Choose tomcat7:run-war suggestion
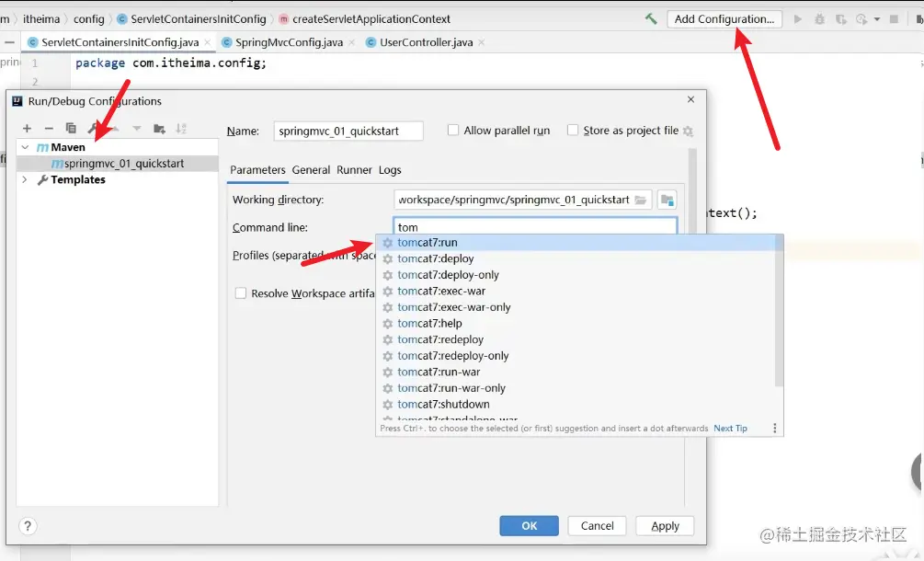The width and height of the screenshot is (924, 561). click(577, 372)
